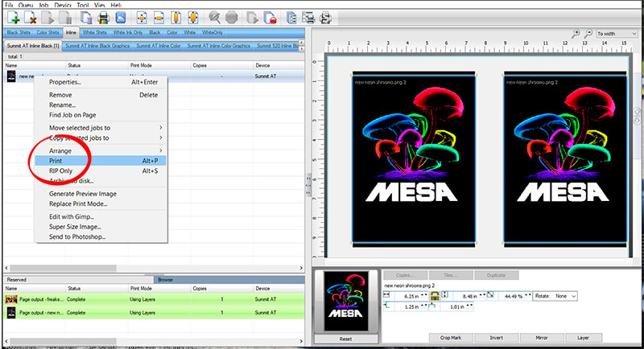Viewport: 644px width, 349px height.
Task: Click the page with red lock icon
Action: pos(270,18)
